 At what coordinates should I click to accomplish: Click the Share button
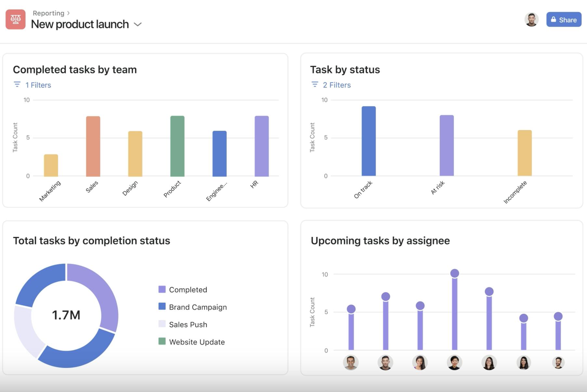pos(564,20)
